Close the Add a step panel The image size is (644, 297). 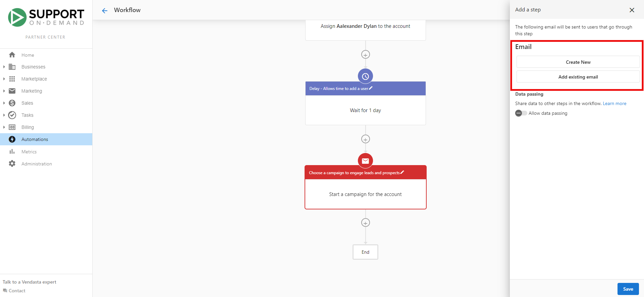click(632, 10)
